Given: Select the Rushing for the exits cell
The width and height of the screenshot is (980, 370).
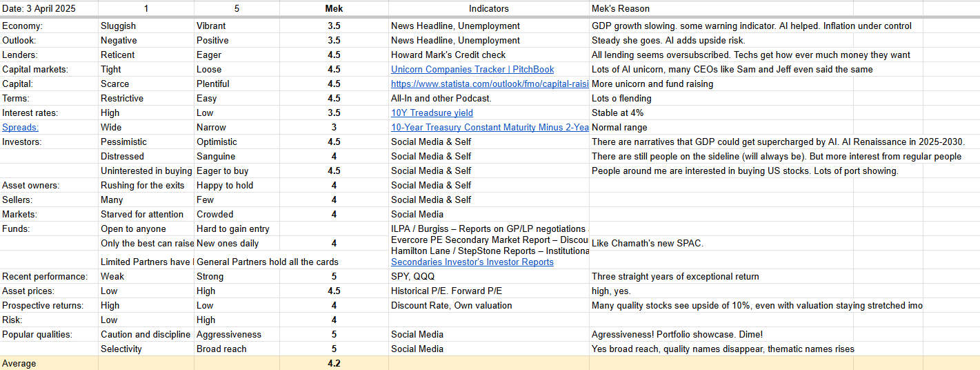Looking at the screenshot, I should click(x=146, y=185).
